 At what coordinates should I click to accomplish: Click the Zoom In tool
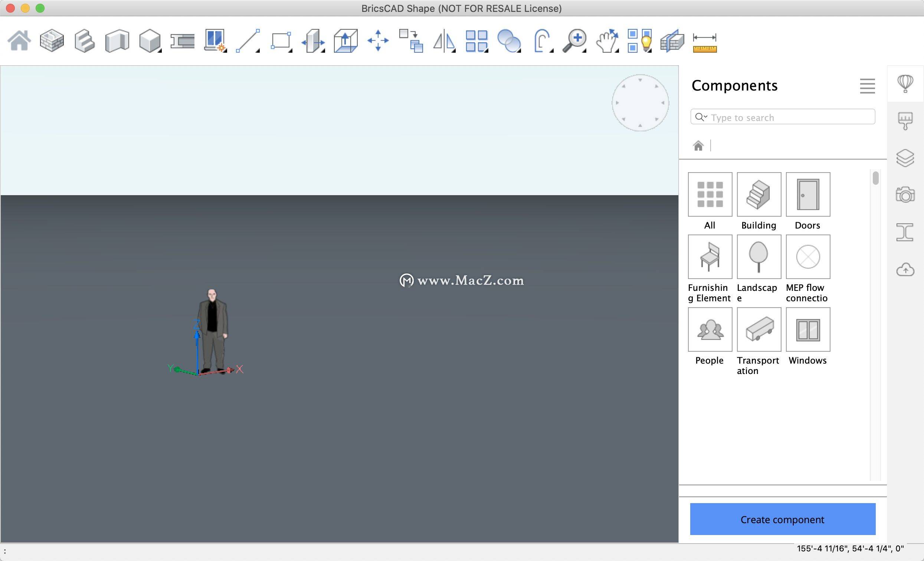(576, 41)
